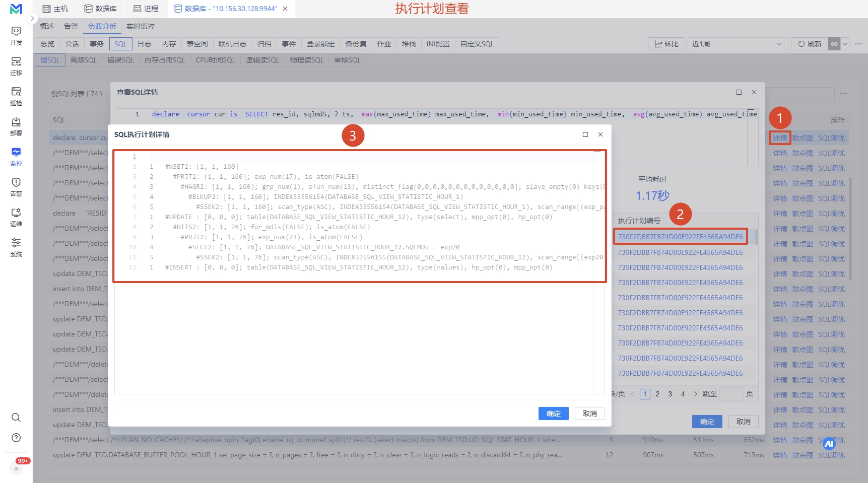Open the 数据库 top tab

point(100,9)
